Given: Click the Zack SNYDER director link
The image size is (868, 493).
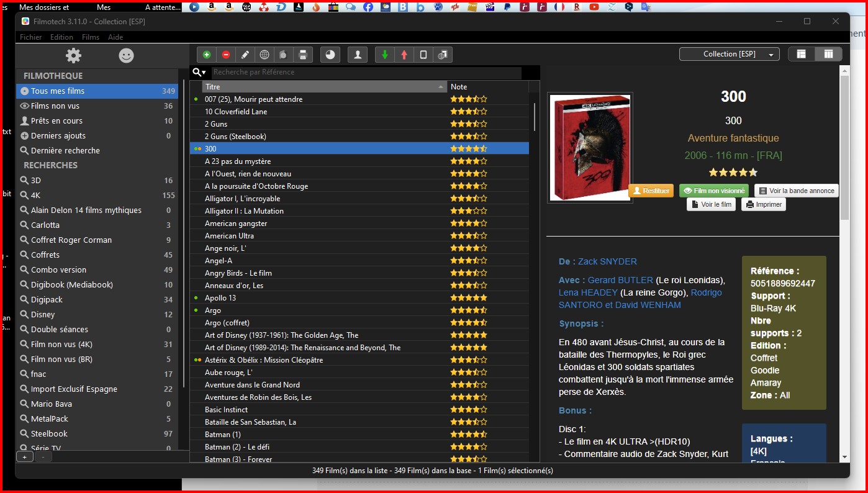Looking at the screenshot, I should (607, 261).
